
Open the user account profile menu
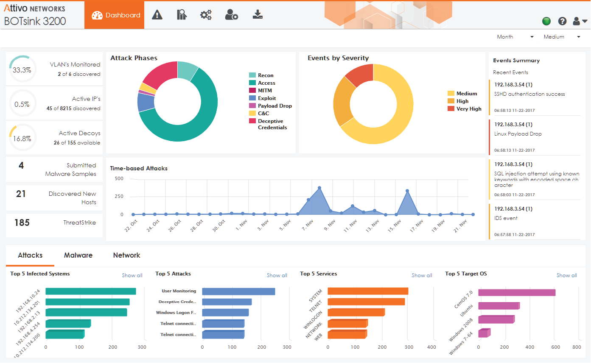(580, 21)
